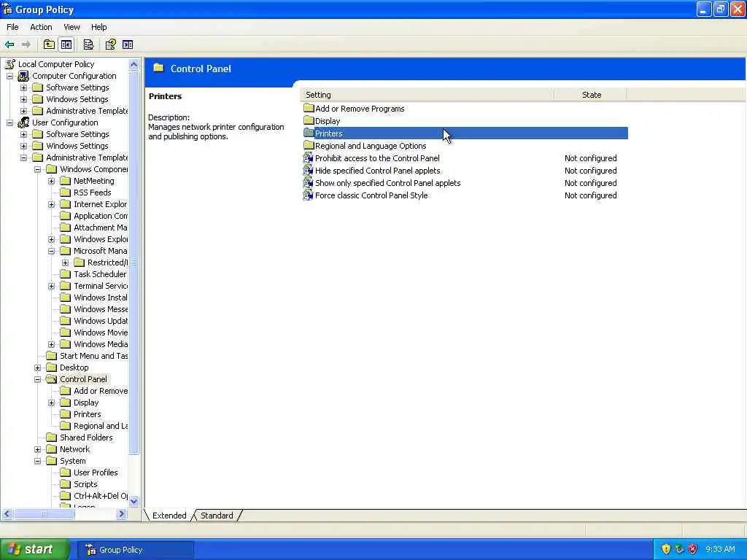This screenshot has width=747, height=560.
Task: Expand the Desktop tree node
Action: coord(38,367)
